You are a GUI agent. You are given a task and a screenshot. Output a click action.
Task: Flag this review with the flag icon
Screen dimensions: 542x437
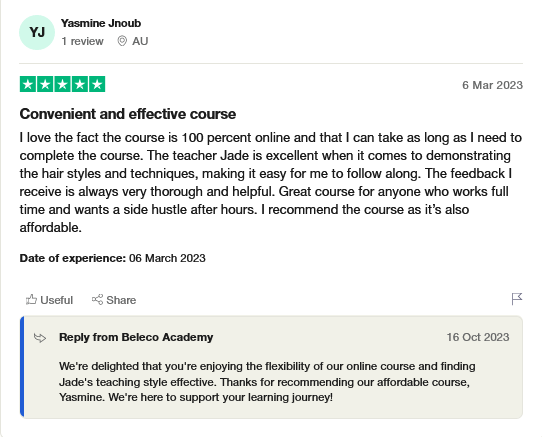coord(517,299)
